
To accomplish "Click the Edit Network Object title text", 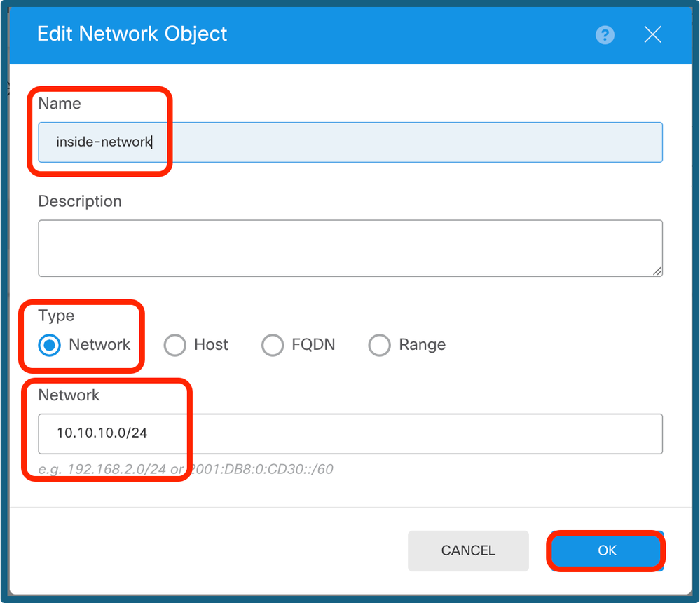I will pos(132,34).
